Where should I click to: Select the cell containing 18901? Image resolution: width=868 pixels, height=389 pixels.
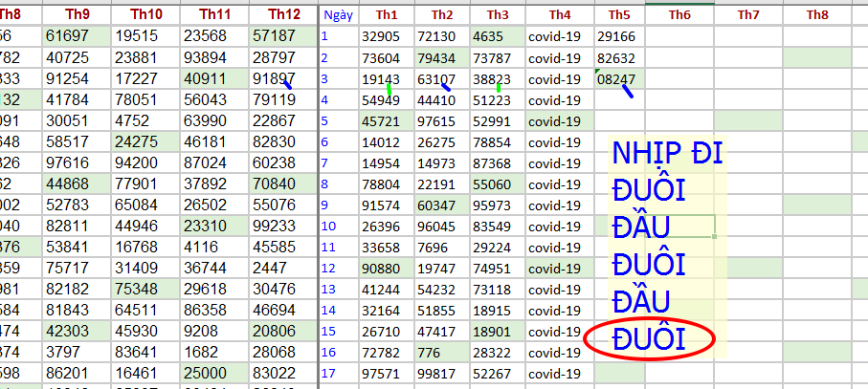pyautogui.click(x=498, y=331)
